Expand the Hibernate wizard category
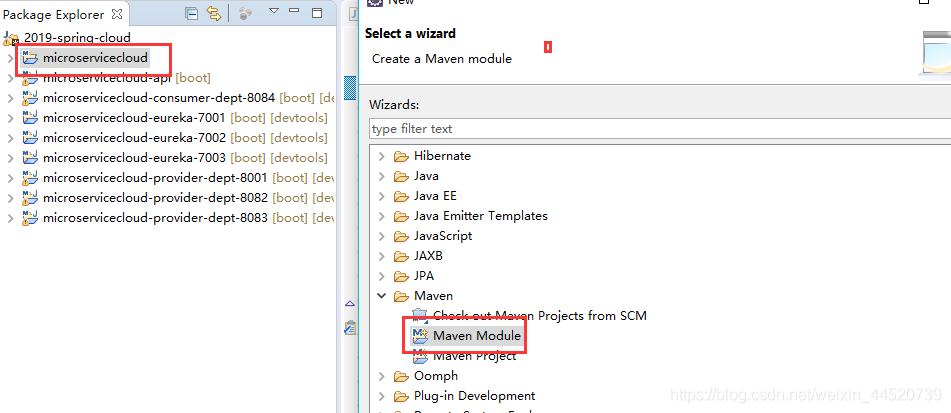This screenshot has height=413, width=951. [x=381, y=156]
